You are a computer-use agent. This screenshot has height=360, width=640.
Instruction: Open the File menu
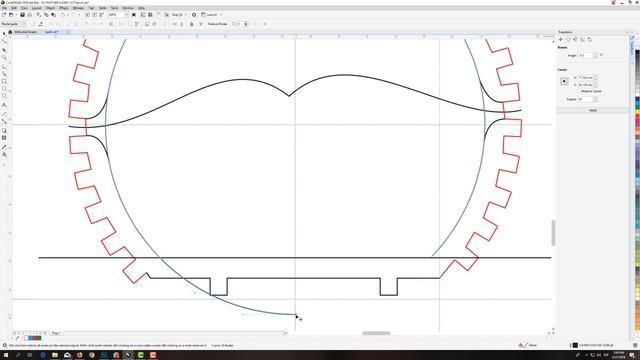click(x=4, y=8)
